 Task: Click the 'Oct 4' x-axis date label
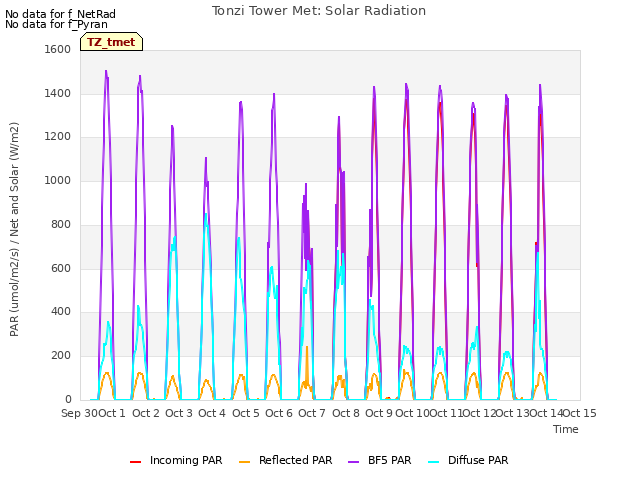click(x=212, y=413)
